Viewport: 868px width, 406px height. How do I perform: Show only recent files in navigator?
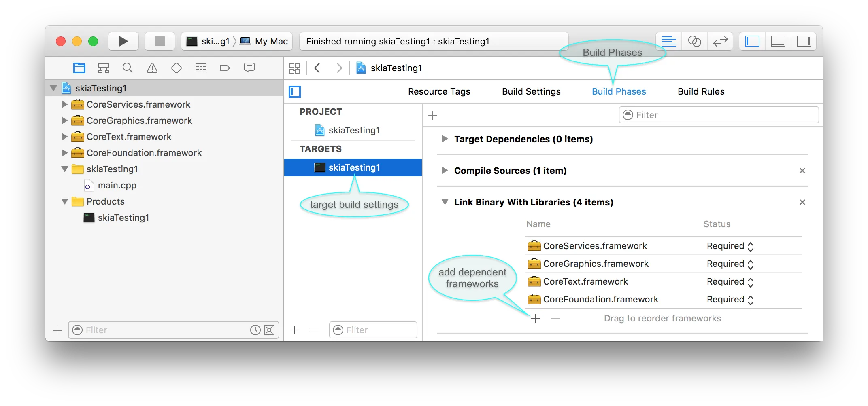click(x=255, y=330)
